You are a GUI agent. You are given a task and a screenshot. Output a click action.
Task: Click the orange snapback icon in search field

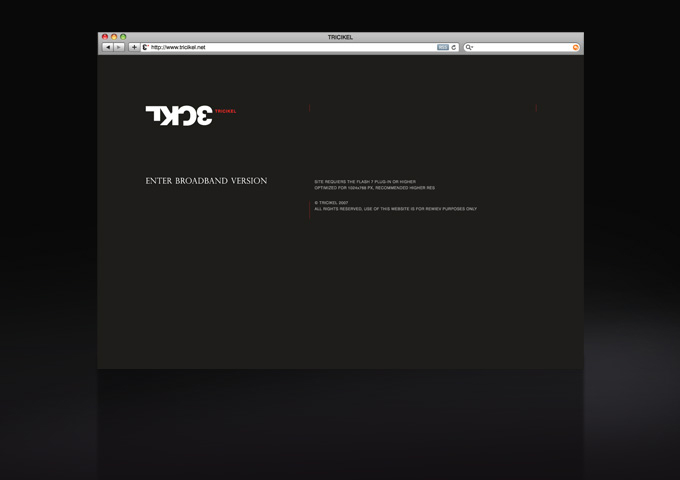click(575, 47)
